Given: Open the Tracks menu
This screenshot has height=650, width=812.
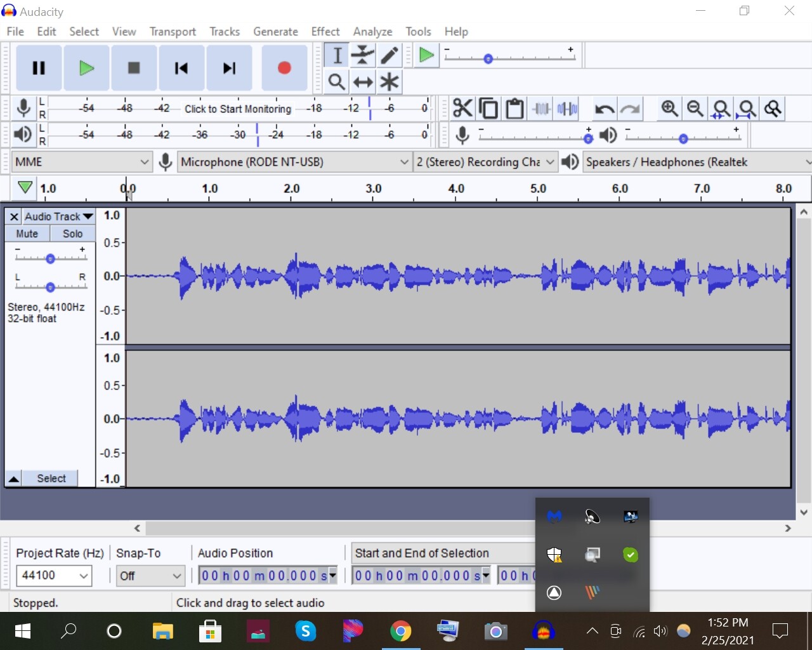Looking at the screenshot, I should coord(225,32).
